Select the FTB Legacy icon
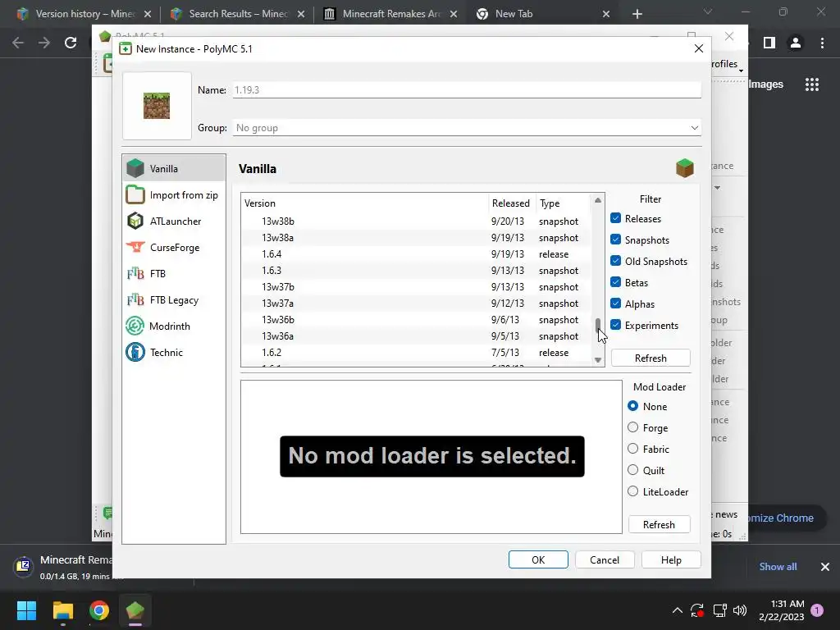The image size is (840, 630). click(x=135, y=299)
